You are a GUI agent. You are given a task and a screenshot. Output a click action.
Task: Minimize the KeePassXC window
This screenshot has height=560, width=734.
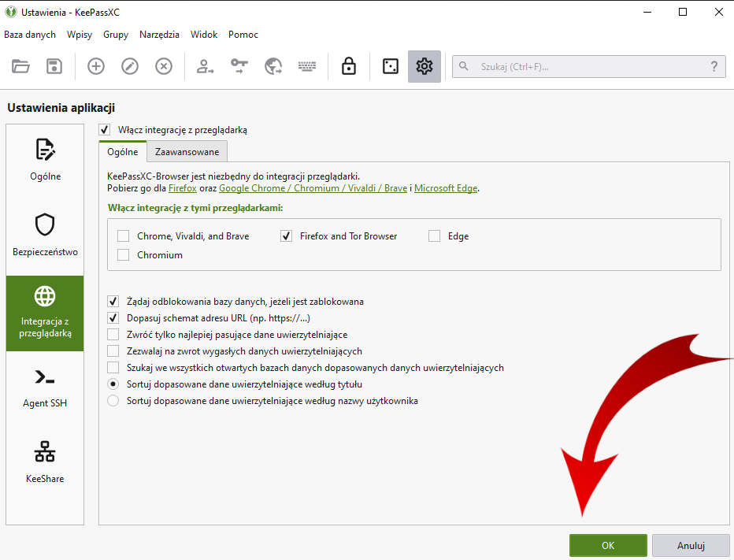pos(647,12)
